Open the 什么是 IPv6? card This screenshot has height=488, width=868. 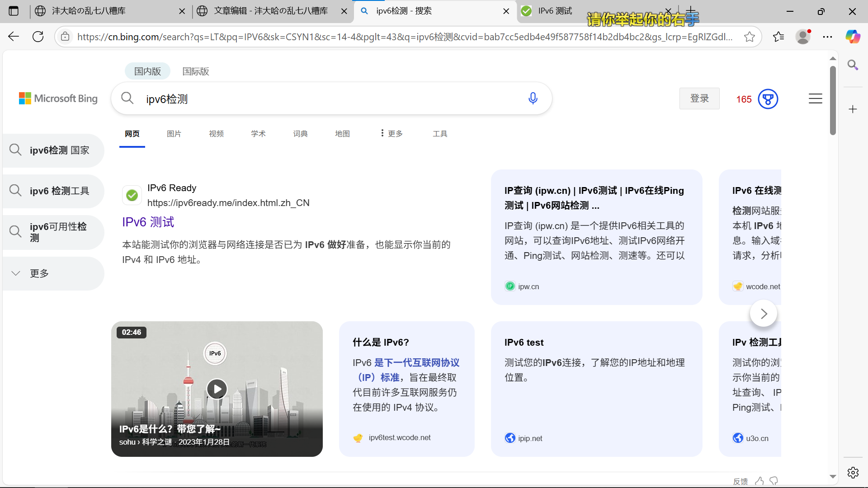point(406,389)
